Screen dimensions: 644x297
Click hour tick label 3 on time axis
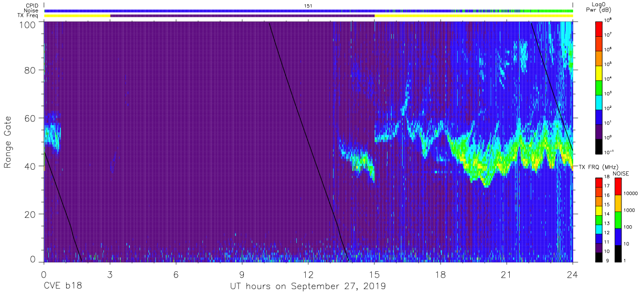point(110,274)
